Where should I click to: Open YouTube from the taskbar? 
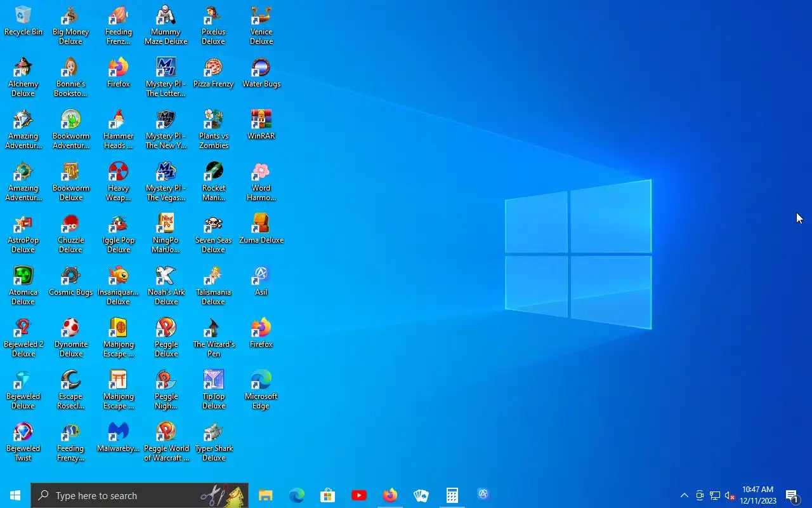coord(358,495)
